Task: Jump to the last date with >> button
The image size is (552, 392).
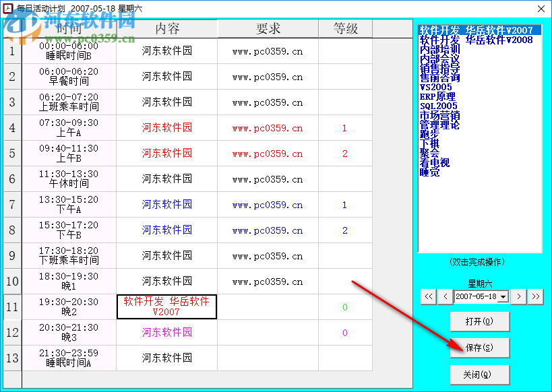Action: [x=535, y=296]
